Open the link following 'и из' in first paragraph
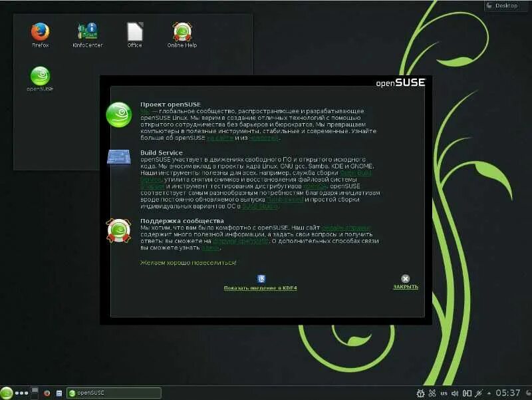This screenshot has height=400, width=532. [264, 138]
